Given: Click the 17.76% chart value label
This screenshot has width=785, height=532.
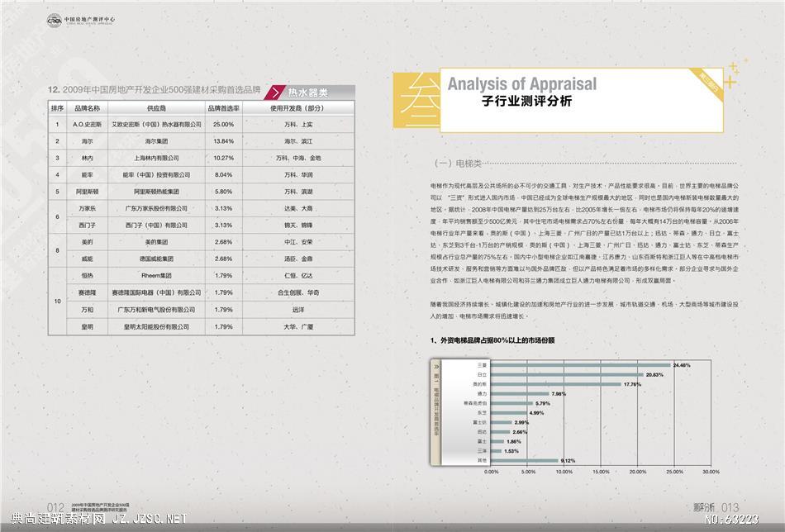Looking at the screenshot, I should (632, 384).
